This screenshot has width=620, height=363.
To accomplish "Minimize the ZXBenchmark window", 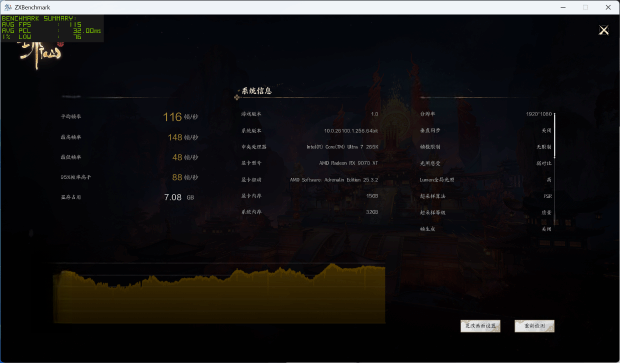I will (563, 7).
